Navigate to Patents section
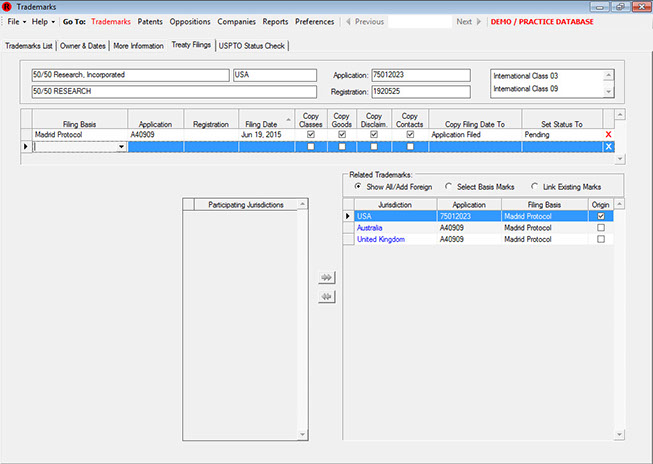 pos(149,21)
